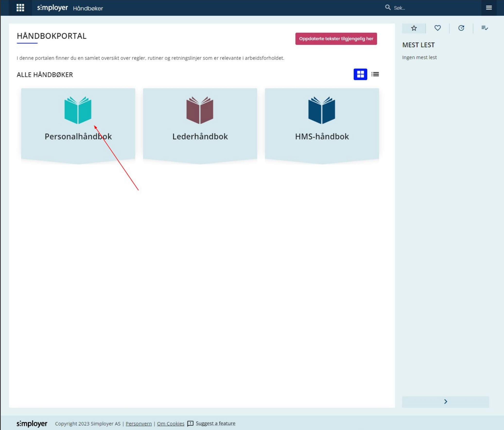Click the hamburger menu icon

click(489, 8)
